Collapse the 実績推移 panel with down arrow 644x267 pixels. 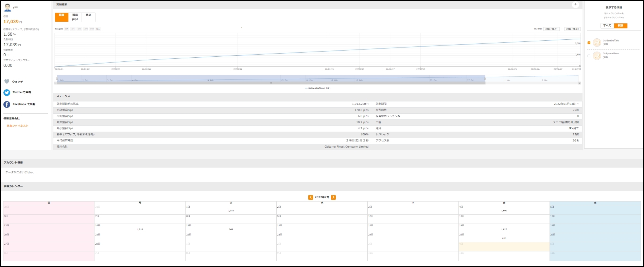coord(575,4)
